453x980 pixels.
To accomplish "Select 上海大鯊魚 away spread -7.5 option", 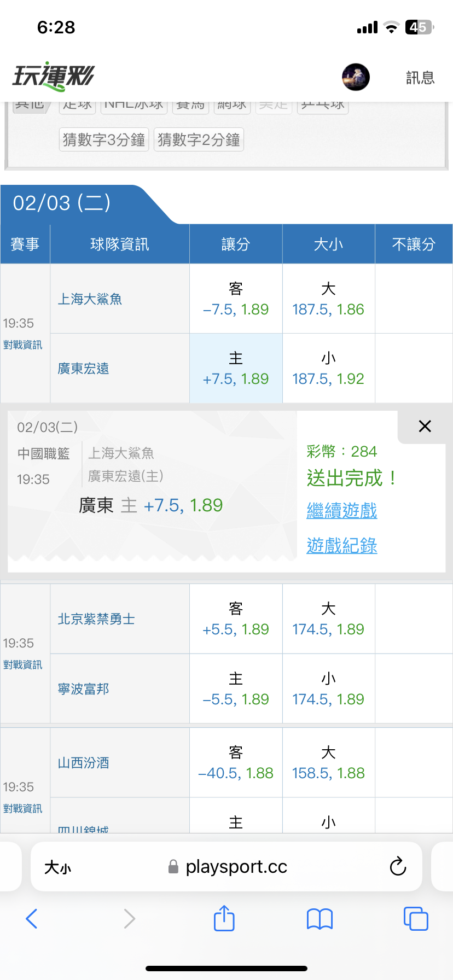I will click(x=236, y=299).
